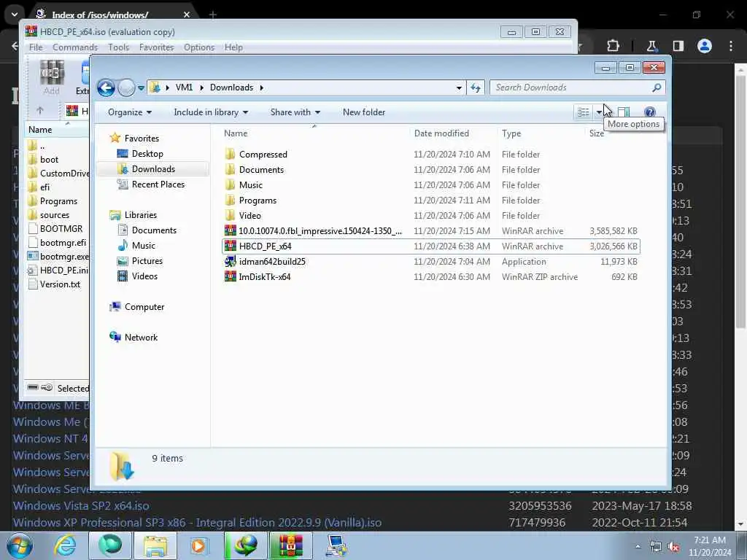Click the browser extensions puzzle icon

pos(613,46)
